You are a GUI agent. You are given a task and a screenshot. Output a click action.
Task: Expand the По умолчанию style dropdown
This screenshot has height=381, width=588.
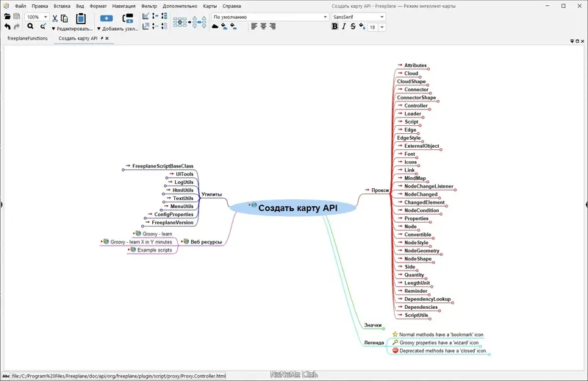point(270,17)
